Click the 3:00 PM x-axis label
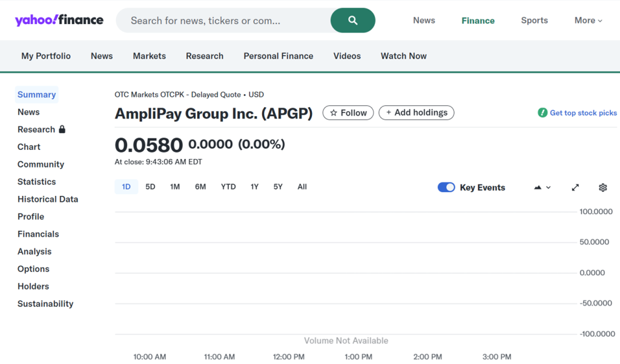Viewport: 620px width, 364px height. pyautogui.click(x=496, y=357)
